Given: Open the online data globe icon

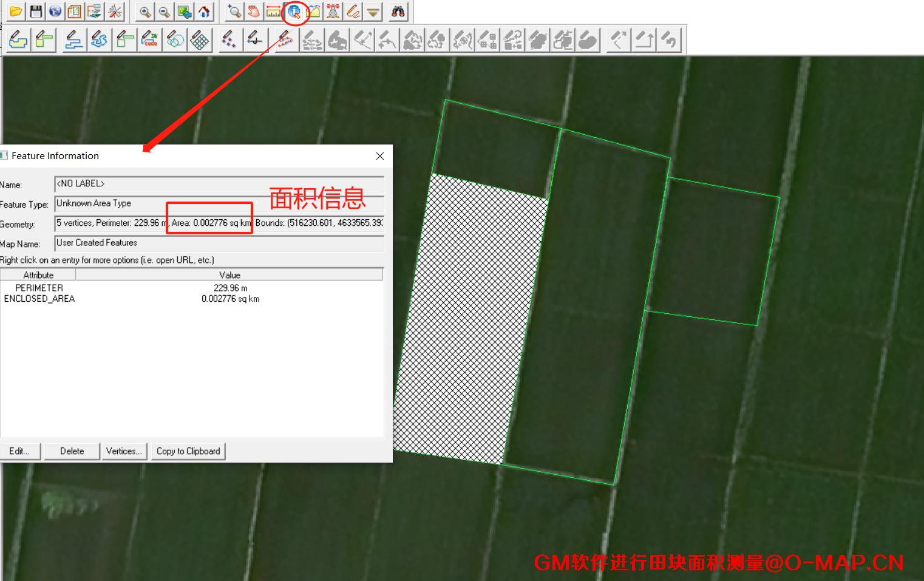Looking at the screenshot, I should click(x=55, y=12).
